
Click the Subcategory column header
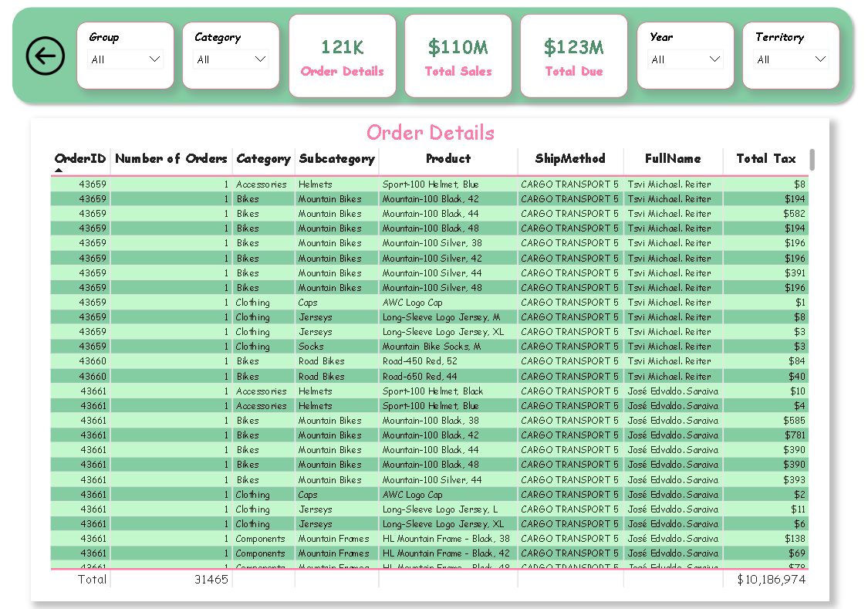tap(336, 158)
